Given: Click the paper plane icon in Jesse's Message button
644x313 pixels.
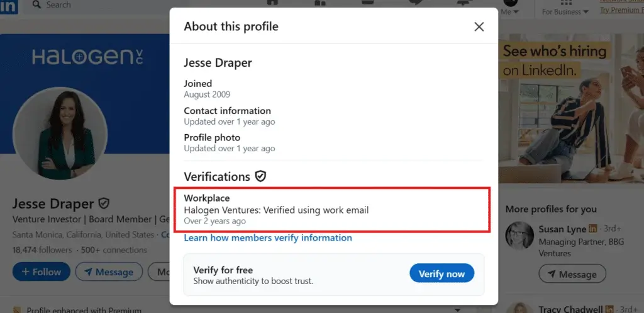Looking at the screenshot, I should click(88, 272).
